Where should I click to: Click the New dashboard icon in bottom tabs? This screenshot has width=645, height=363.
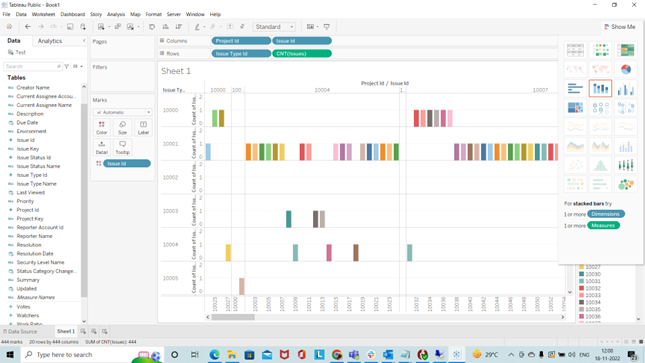coord(94,331)
